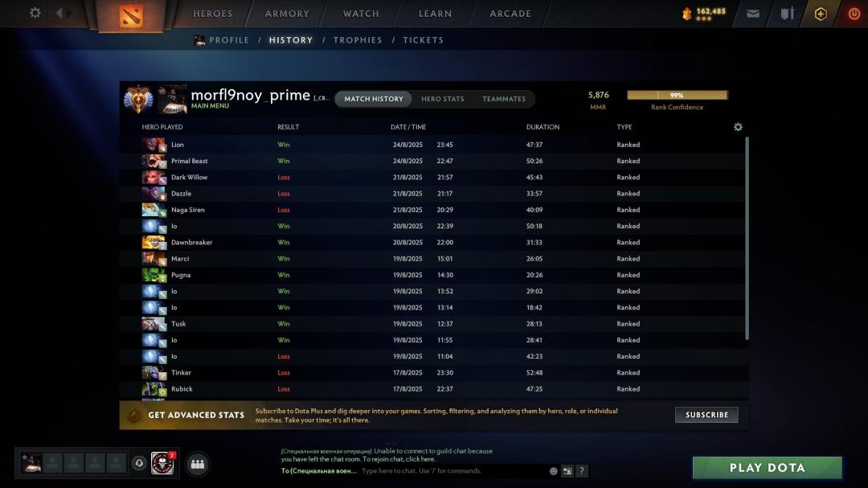The image size is (868, 488).
Task: Click the PLAY DOTA button
Action: 768,468
